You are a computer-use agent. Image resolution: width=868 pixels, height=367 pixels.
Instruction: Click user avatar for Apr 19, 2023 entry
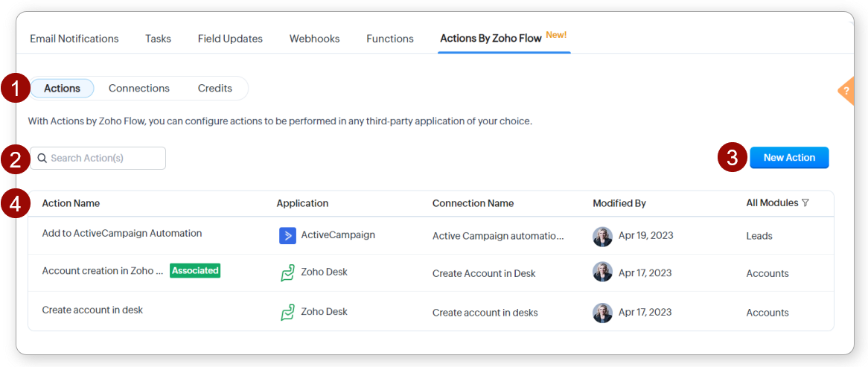point(602,236)
